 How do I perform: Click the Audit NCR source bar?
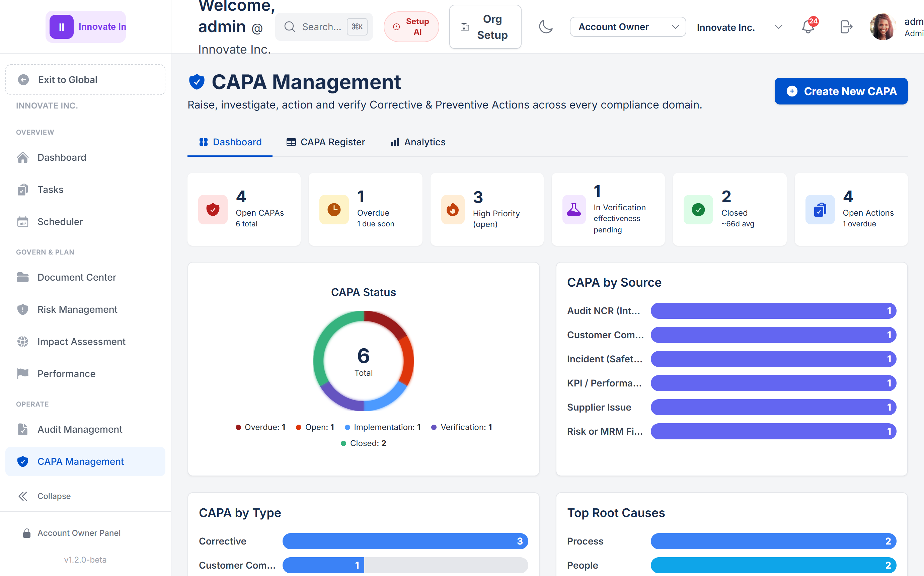click(773, 311)
